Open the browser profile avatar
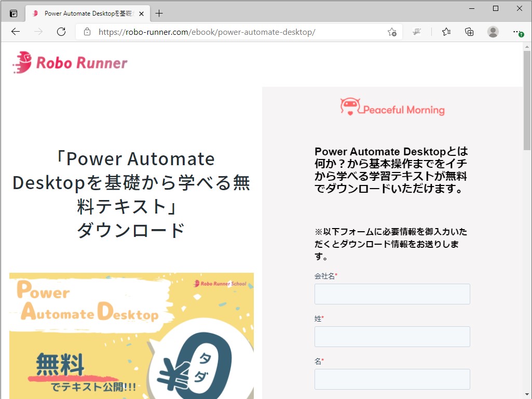The height and width of the screenshot is (399, 532). tap(493, 32)
